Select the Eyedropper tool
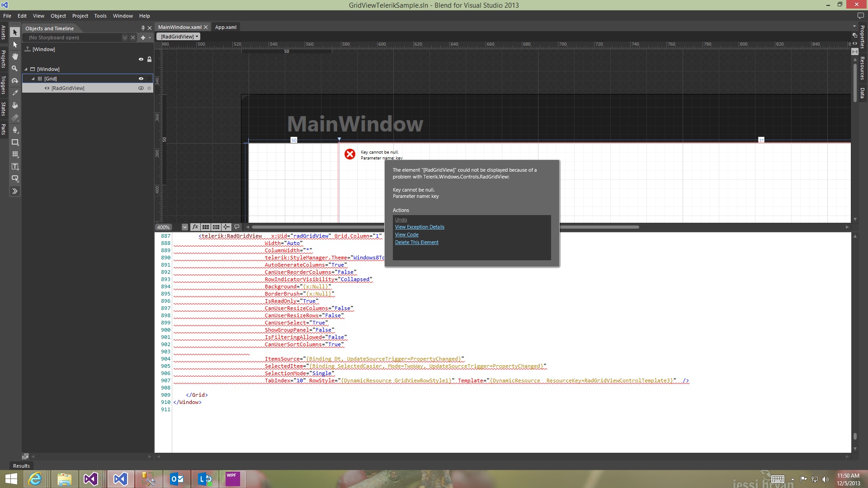Screen dimensions: 868x488 pos(15,93)
